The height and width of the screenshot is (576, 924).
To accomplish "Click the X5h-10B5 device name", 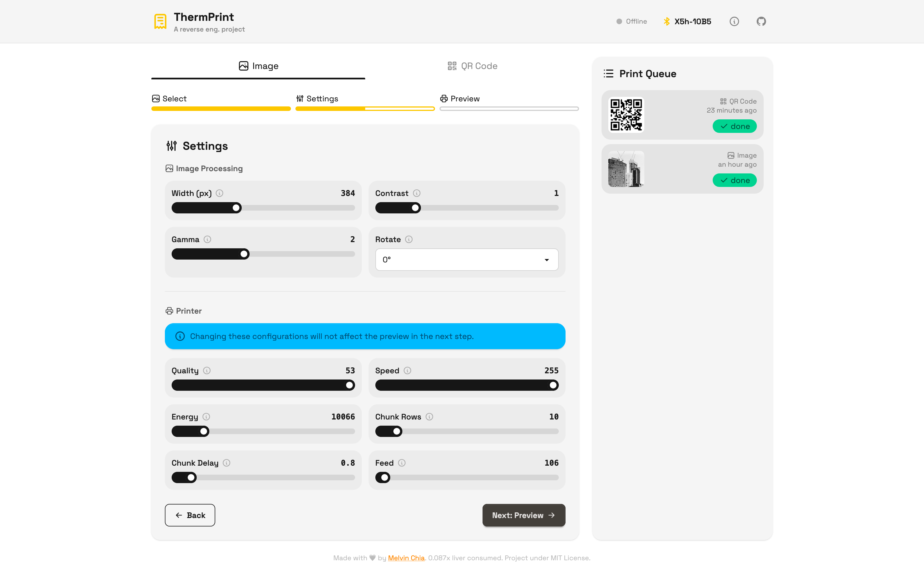I will [x=692, y=21].
